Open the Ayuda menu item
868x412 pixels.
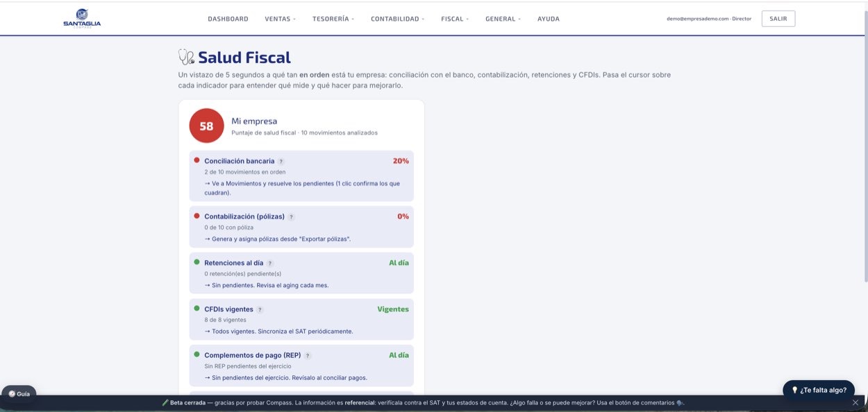(548, 19)
